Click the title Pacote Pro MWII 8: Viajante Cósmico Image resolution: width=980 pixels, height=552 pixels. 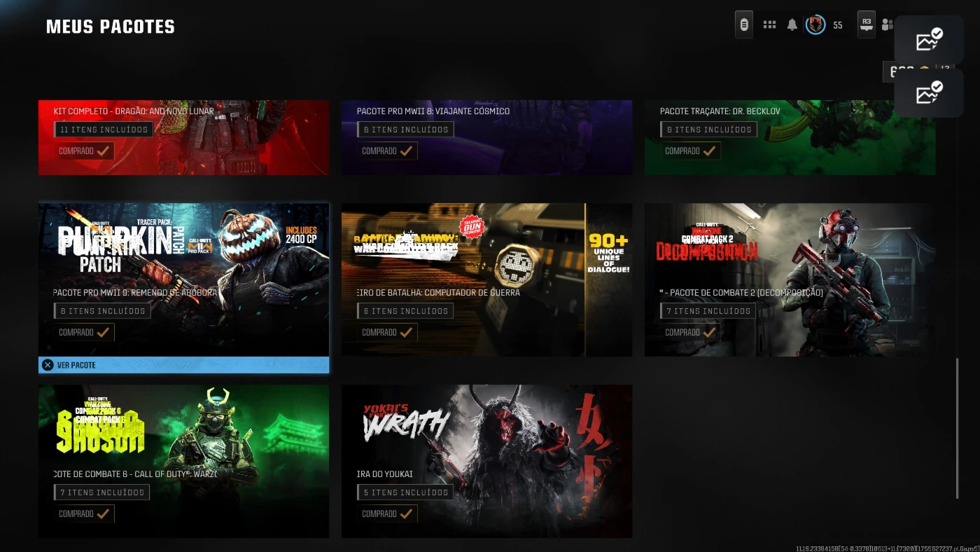tap(433, 111)
